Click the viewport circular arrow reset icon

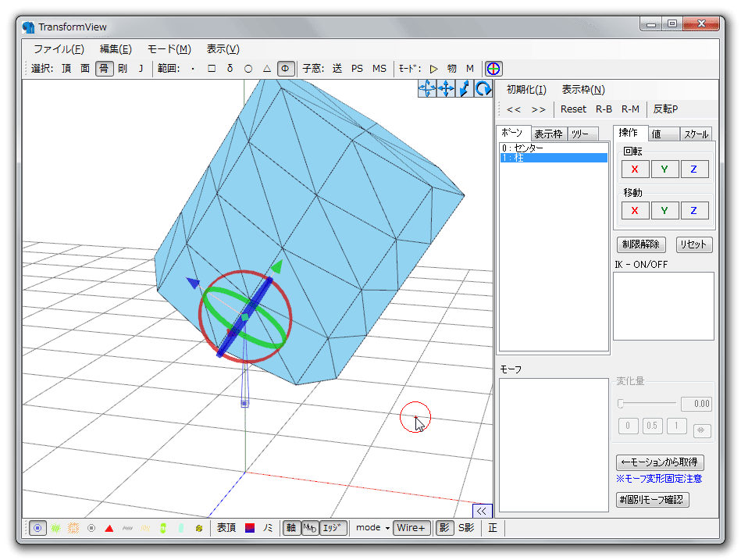coord(483,88)
